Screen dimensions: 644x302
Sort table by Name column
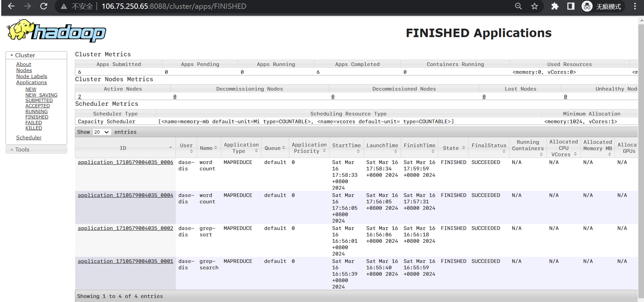coord(209,148)
